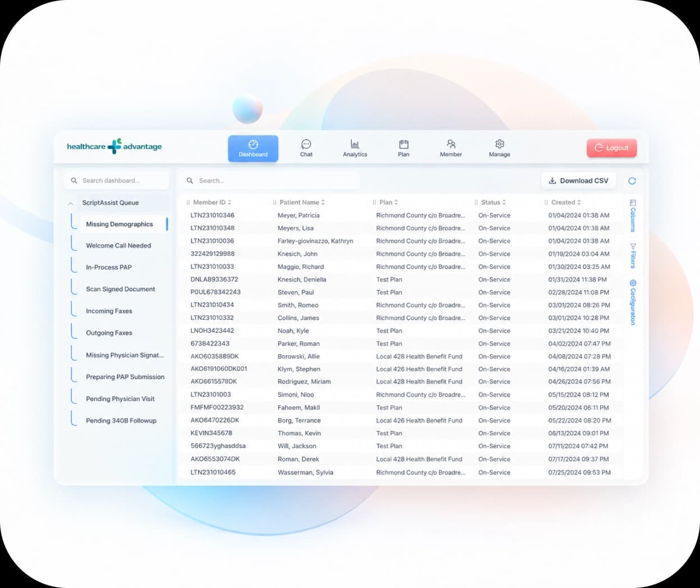Click patient name Maggio, Richard

[x=301, y=267]
